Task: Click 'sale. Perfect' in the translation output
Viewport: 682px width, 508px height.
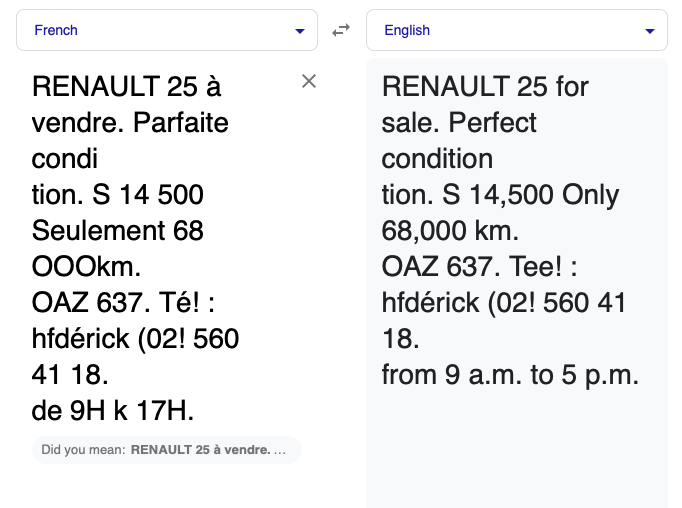Action: [x=459, y=123]
